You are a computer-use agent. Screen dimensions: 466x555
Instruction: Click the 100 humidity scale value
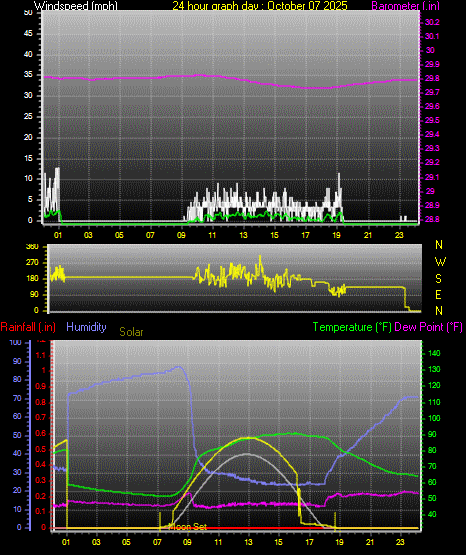15,342
